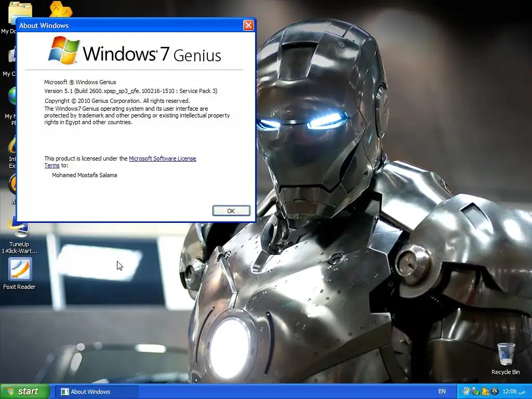Click the leftmost system tray icon
This screenshot has height=399, width=532.
pyautogui.click(x=466, y=392)
